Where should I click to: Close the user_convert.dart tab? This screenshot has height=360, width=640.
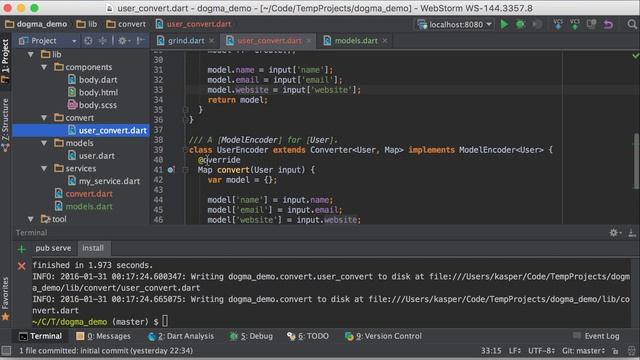pyautogui.click(x=309, y=40)
